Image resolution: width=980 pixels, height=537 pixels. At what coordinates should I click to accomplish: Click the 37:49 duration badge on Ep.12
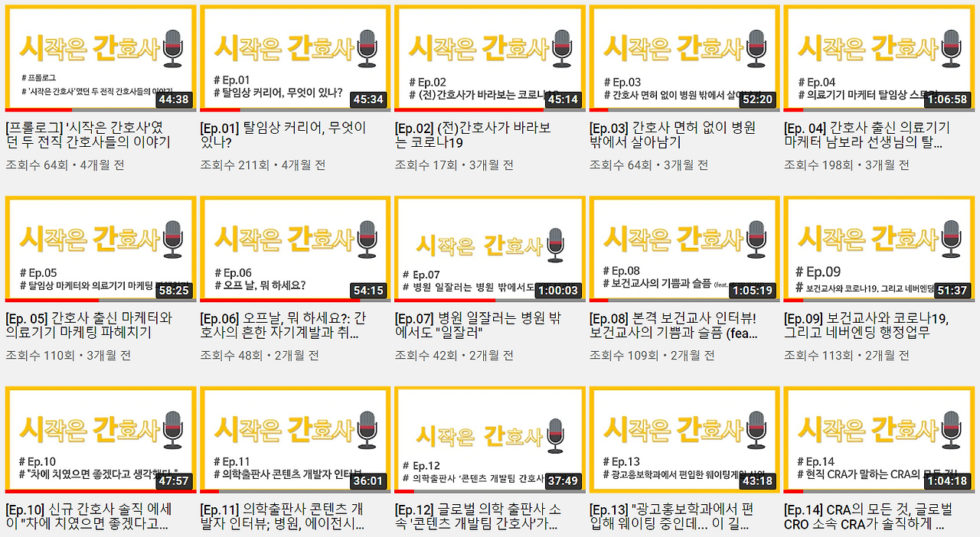point(563,481)
